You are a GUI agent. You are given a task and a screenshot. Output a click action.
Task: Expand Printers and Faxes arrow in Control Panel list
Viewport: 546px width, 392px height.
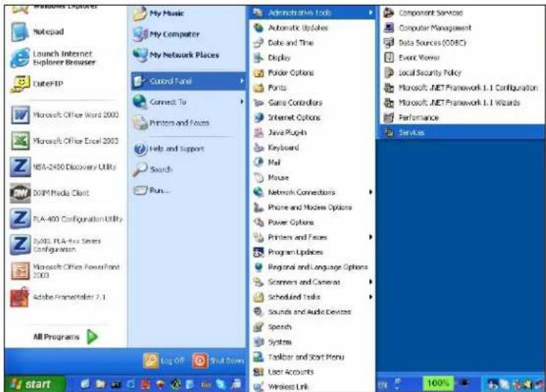370,237
